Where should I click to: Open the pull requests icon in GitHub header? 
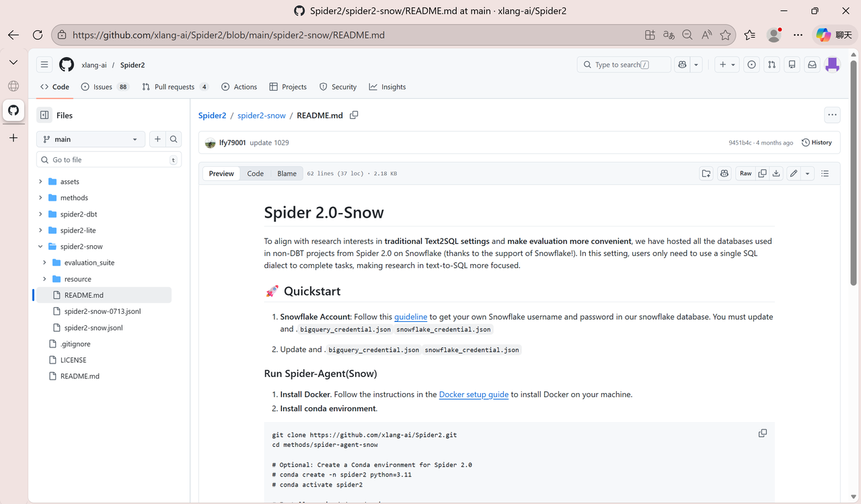click(772, 65)
